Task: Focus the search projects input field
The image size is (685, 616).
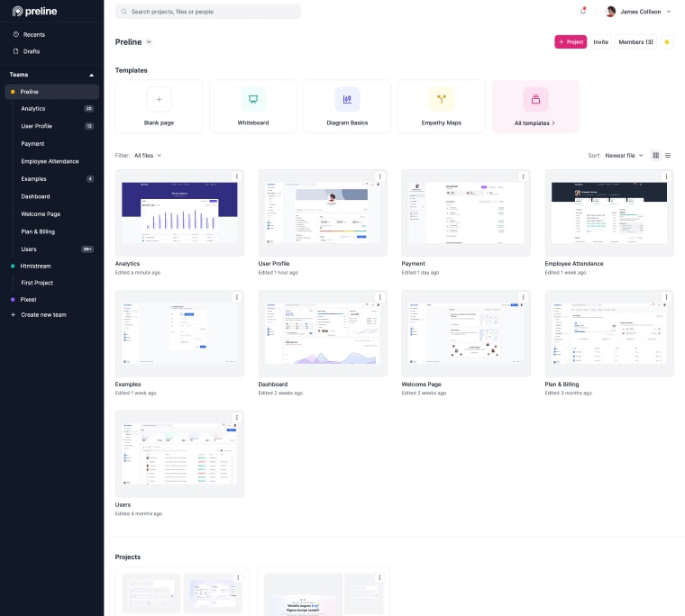Action: [208, 12]
